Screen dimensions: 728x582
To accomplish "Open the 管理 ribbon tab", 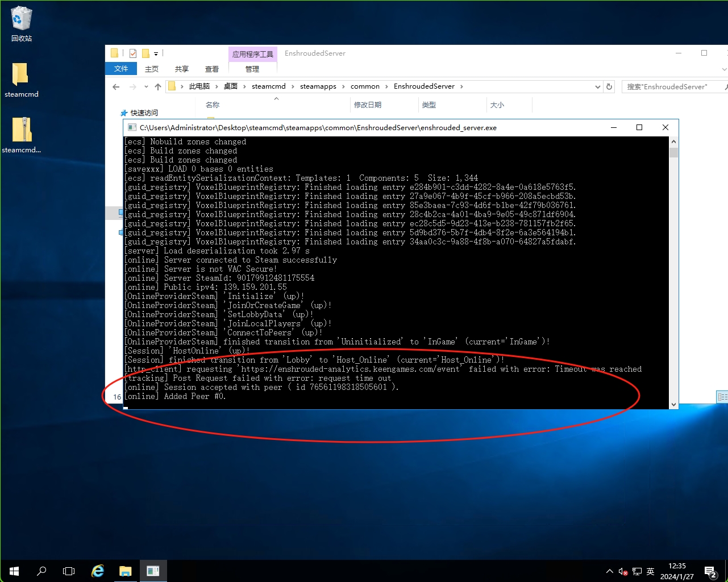I will 252,69.
